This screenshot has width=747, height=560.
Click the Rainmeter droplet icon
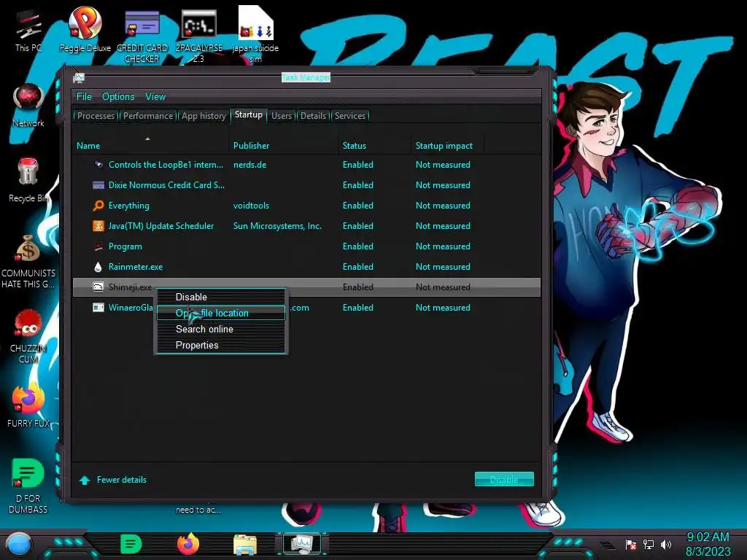coord(98,267)
